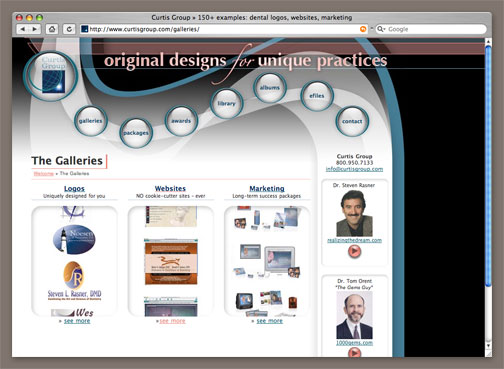Open the galleries bubble menu
Screen dimensions: 504x369
[90, 121]
